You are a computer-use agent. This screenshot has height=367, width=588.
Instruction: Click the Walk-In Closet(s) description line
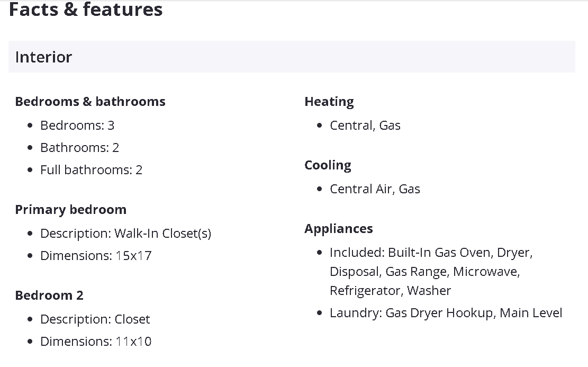click(125, 234)
